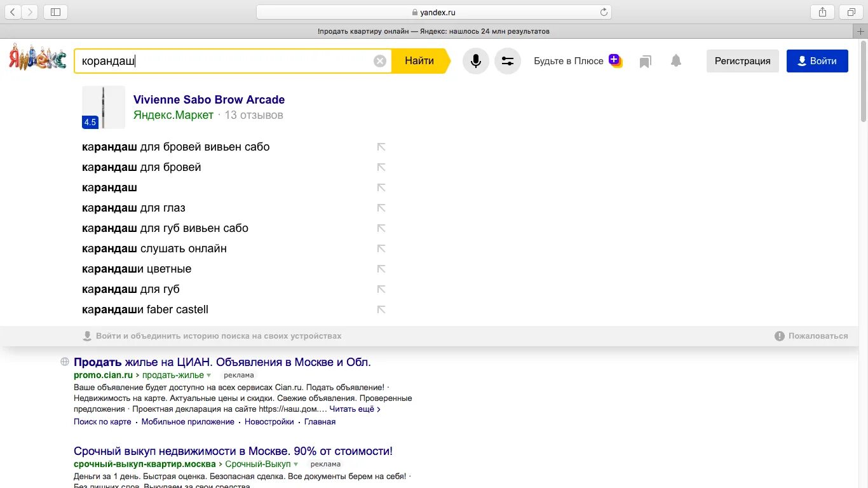The image size is (868, 488).
Task: Click the срочный-выкуп-квартир.москва green URL
Action: click(145, 464)
